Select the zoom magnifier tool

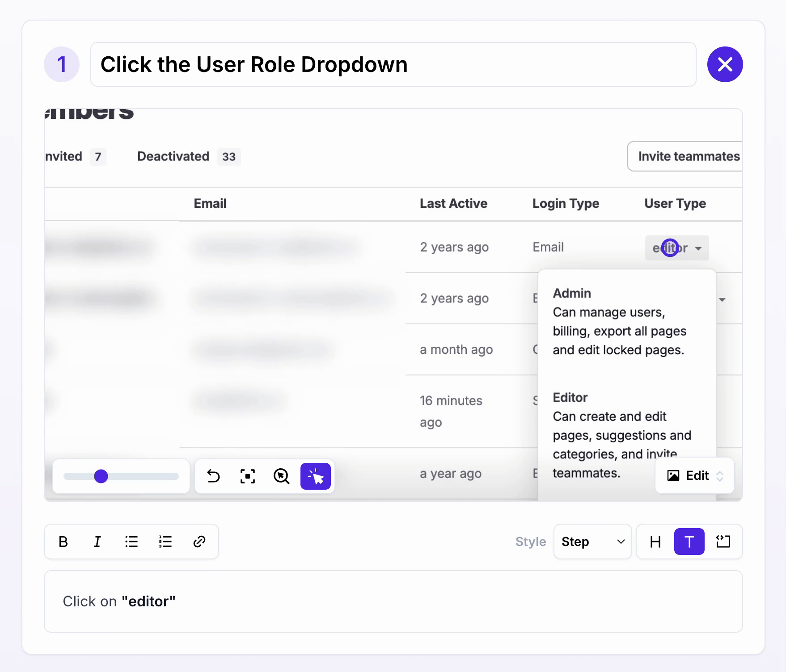click(x=282, y=476)
